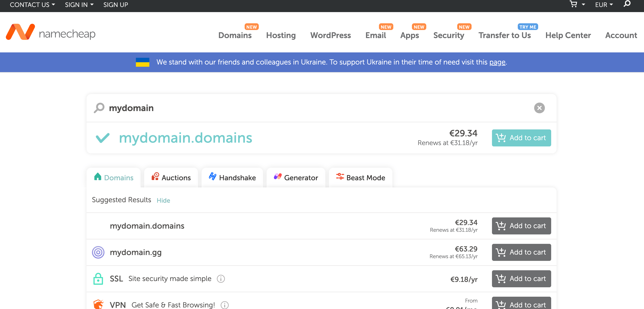Click the large mydomain.domains result title

point(185,138)
